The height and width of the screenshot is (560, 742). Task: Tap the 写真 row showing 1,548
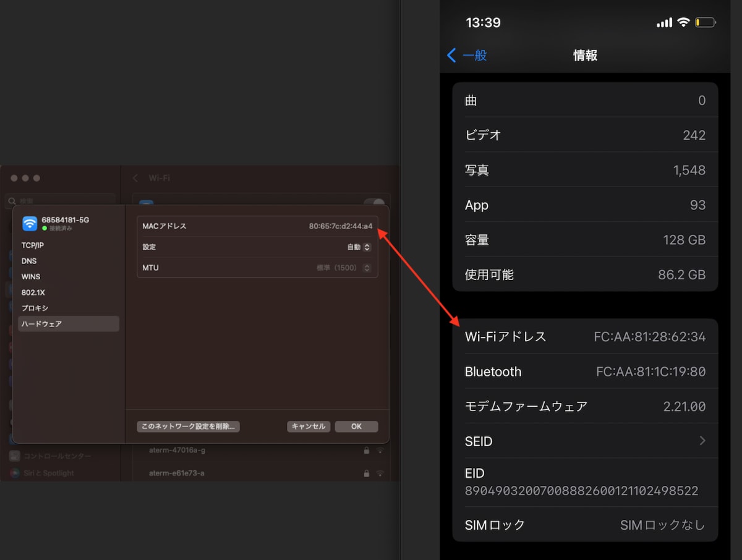click(x=585, y=170)
